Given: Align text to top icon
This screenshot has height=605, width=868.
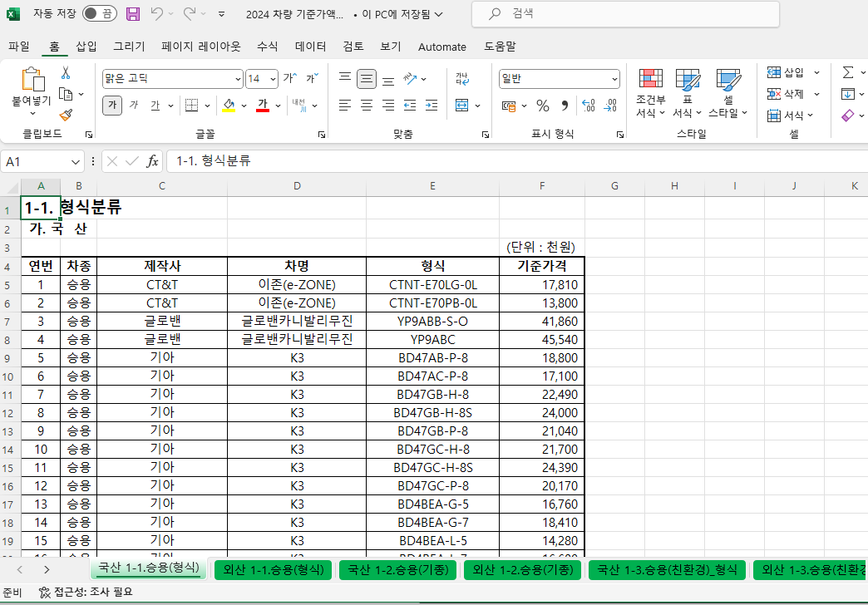Looking at the screenshot, I should pyautogui.click(x=344, y=79).
